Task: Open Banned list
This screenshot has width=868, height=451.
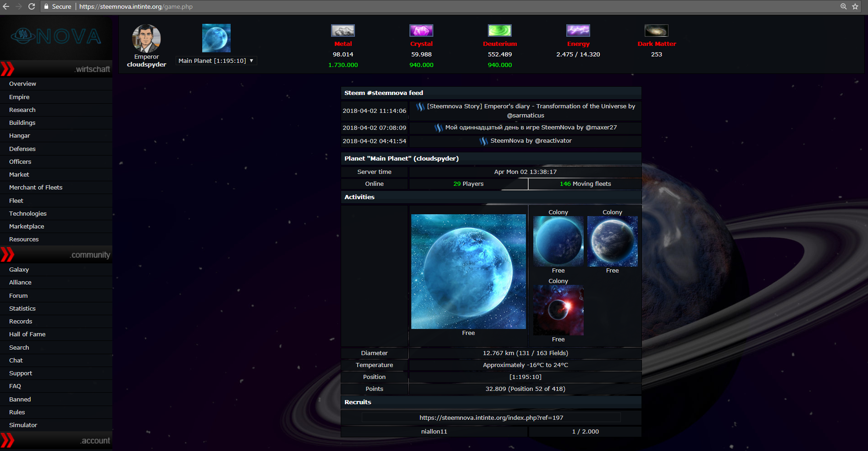Action: point(20,399)
